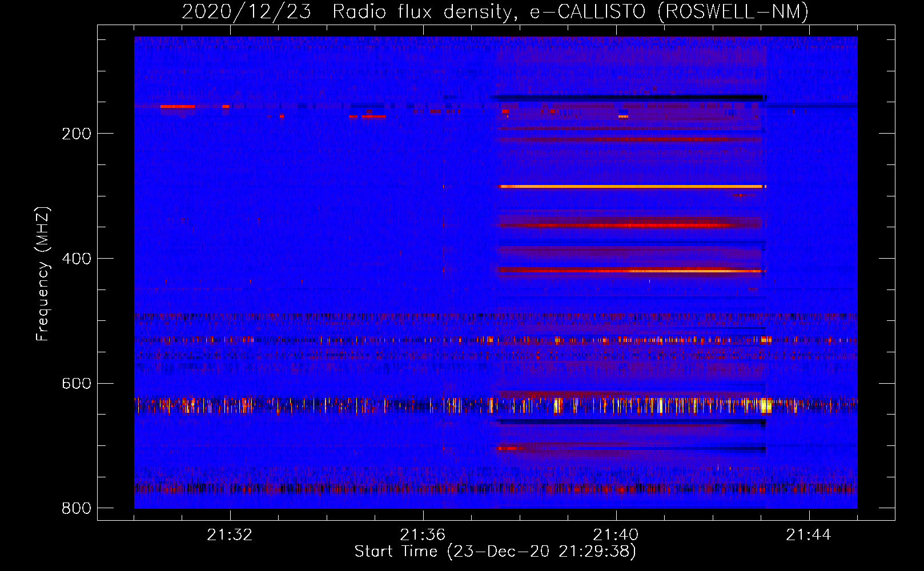Click the 21:36 time tick label
This screenshot has width=924, height=571.
(x=423, y=535)
